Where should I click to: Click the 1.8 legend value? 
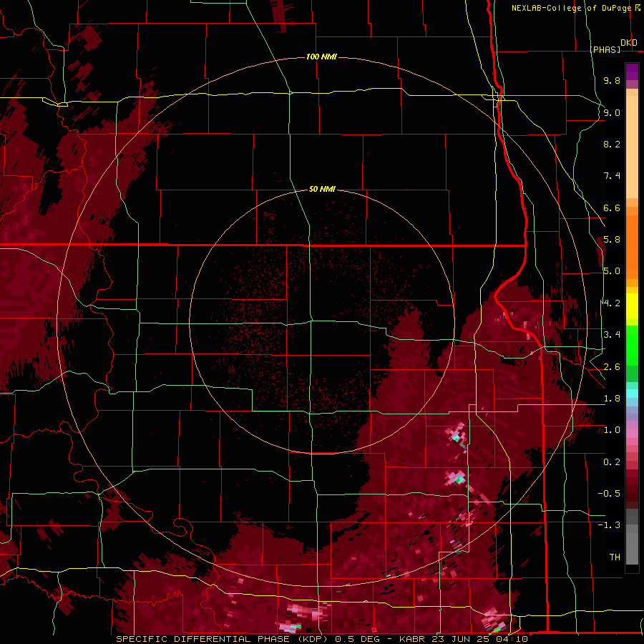(x=612, y=399)
